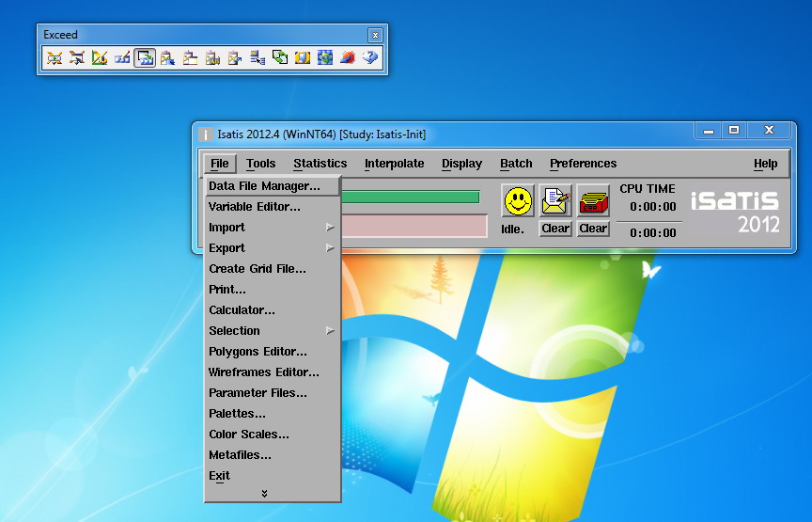Click the highlighted window with green arrow icon
812x522 pixels.
145,57
